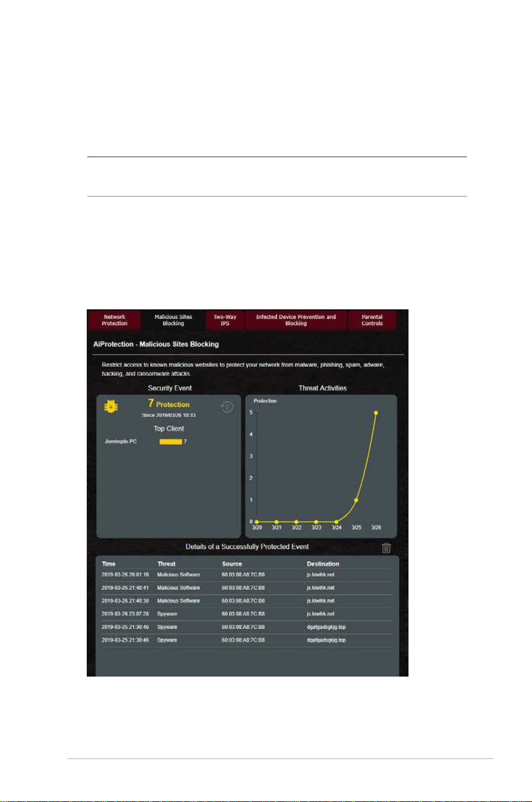Click the trash icon to delete event details

[386, 548]
